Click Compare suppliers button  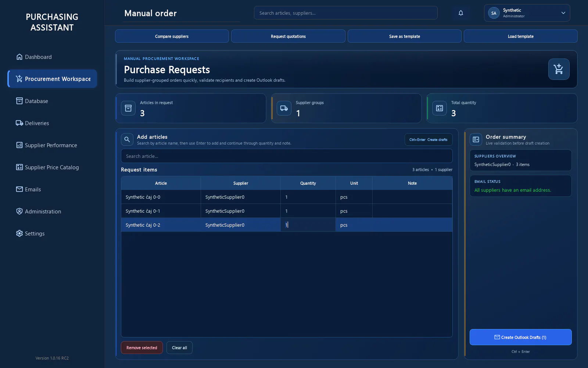pos(172,36)
